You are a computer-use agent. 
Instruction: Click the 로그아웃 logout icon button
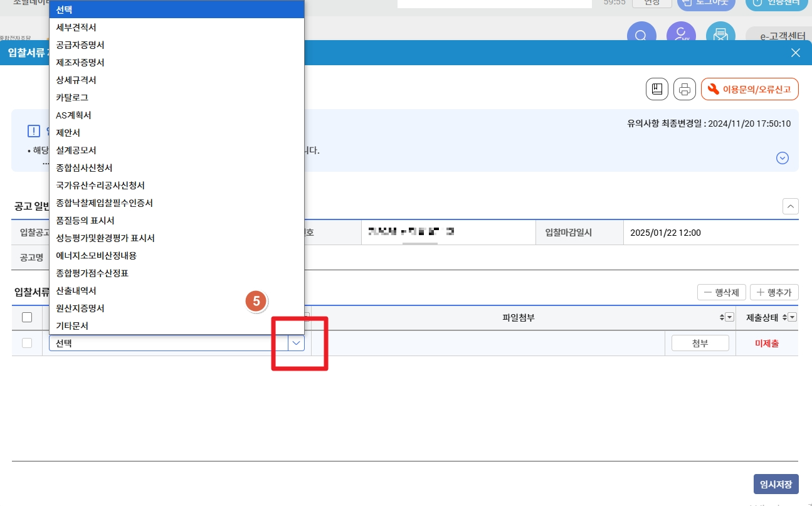click(706, 3)
